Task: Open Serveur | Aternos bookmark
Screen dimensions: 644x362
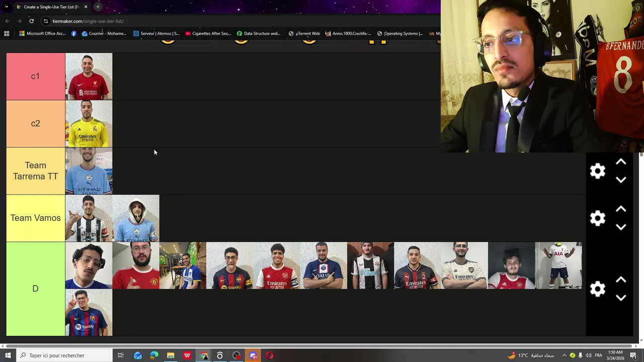Action: (156, 34)
